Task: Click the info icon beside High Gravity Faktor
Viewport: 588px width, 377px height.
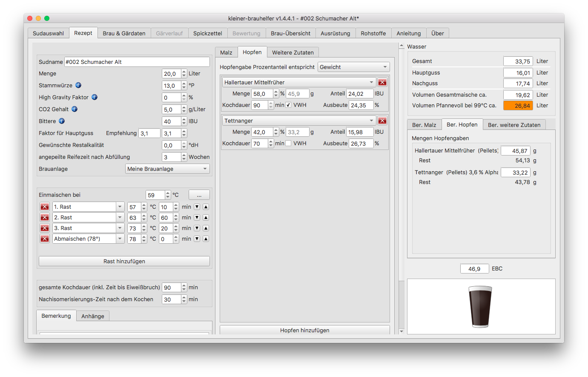Action: pyautogui.click(x=95, y=97)
